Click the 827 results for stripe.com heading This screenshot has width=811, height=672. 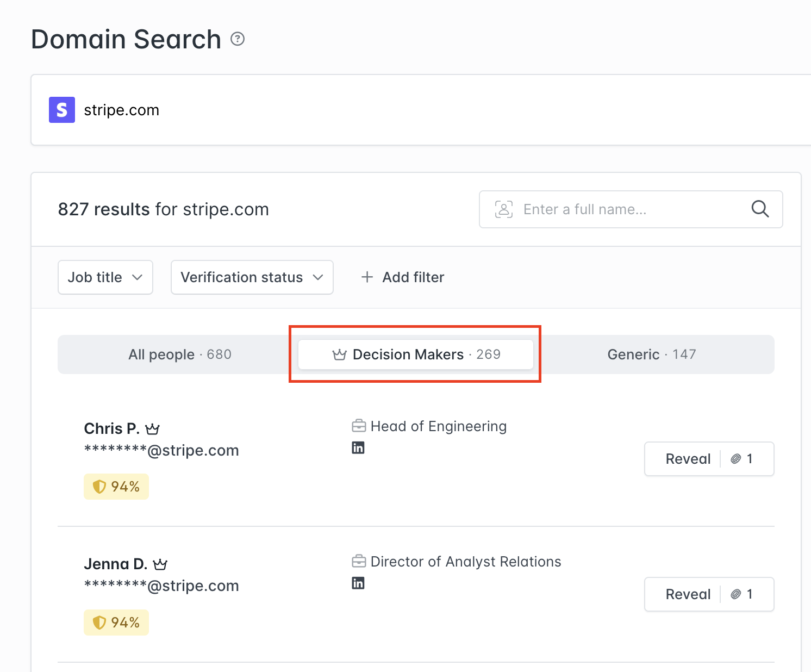(x=164, y=209)
